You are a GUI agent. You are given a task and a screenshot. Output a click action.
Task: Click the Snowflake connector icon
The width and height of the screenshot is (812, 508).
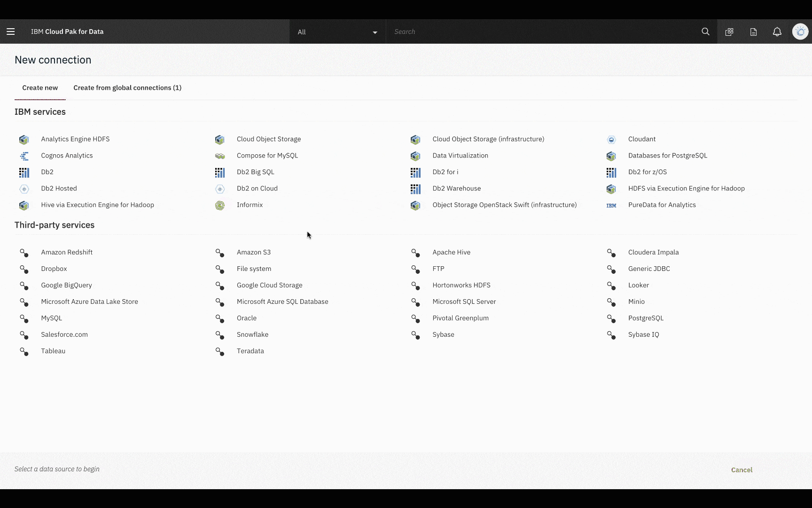point(219,335)
